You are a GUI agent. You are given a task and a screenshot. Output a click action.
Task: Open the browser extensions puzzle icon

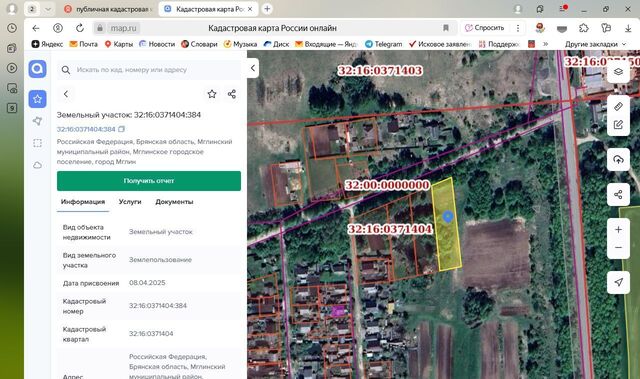click(x=584, y=28)
